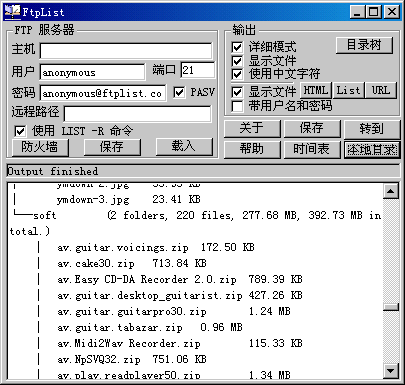Select av.cake30.zip entry
Viewport: 405px width, 385px height.
pyautogui.click(x=96, y=263)
